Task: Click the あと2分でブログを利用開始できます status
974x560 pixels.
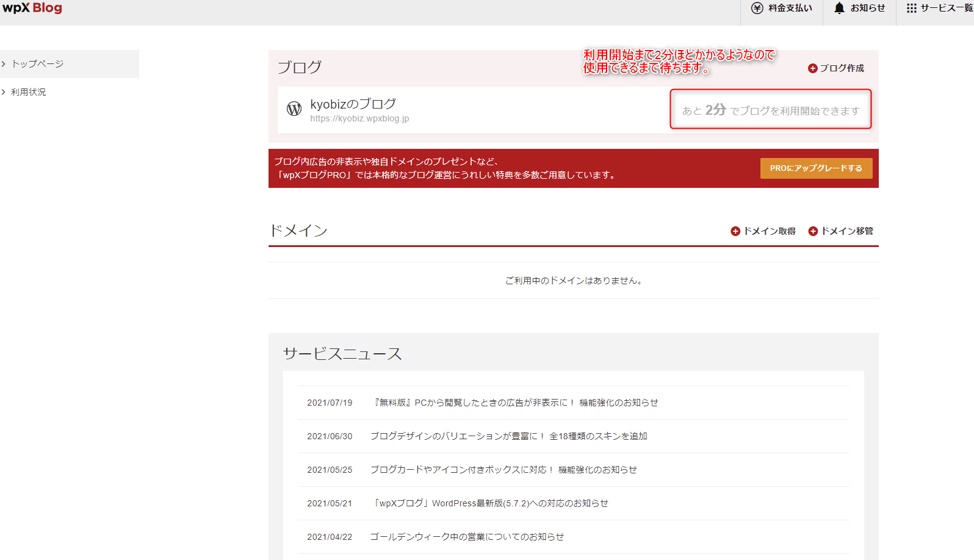Action: [771, 110]
